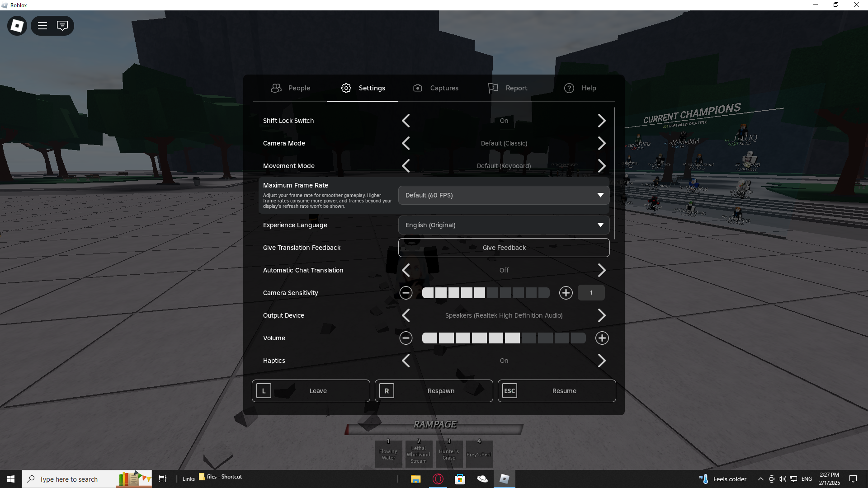Set volume slider to the eighth segment
The height and width of the screenshot is (488, 868).
(545, 338)
